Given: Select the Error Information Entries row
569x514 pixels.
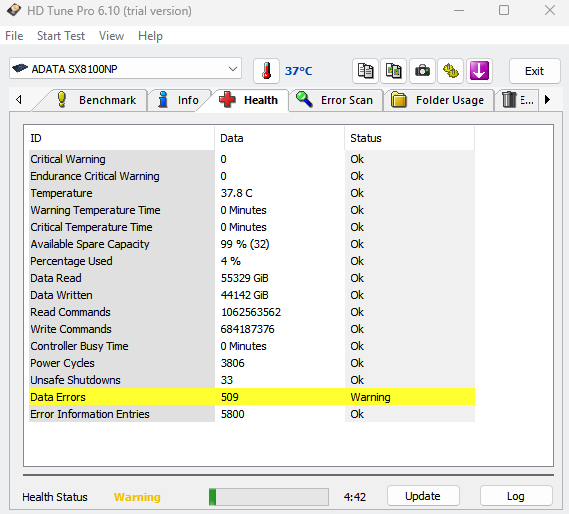Looking at the screenshot, I should [x=252, y=414].
